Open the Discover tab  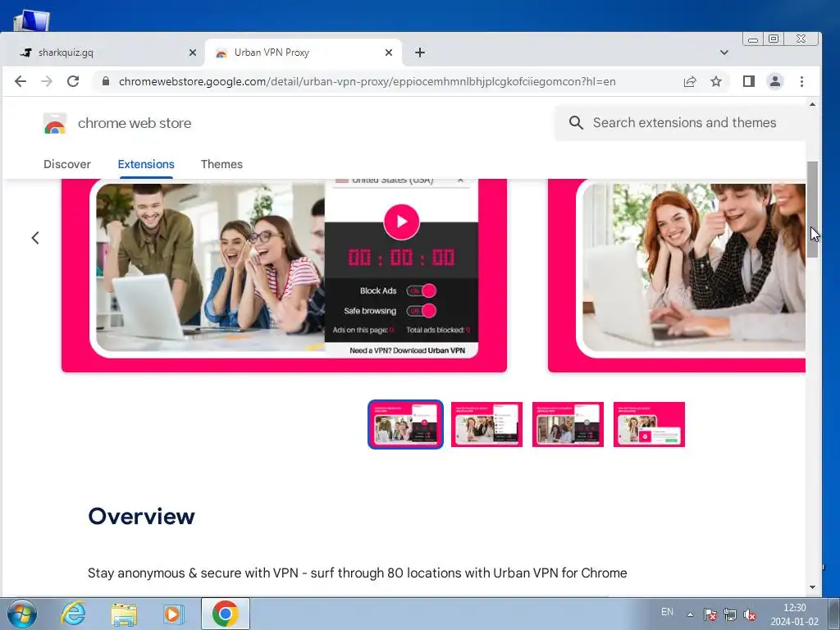[67, 164]
